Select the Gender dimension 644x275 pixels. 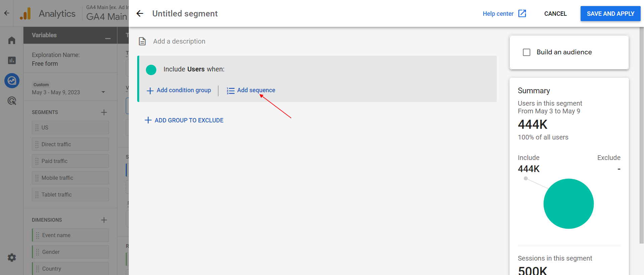(x=70, y=252)
